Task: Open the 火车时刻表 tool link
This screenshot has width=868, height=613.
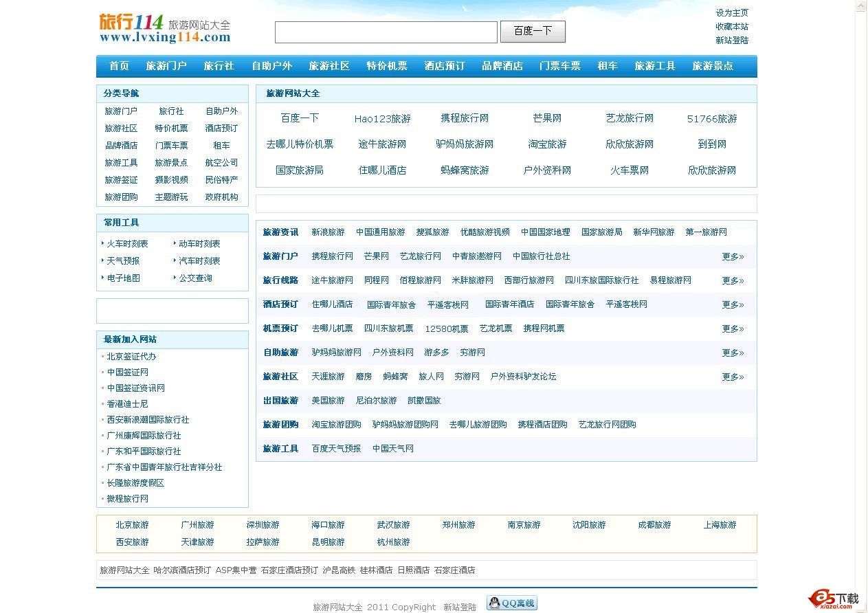Action: coord(127,244)
